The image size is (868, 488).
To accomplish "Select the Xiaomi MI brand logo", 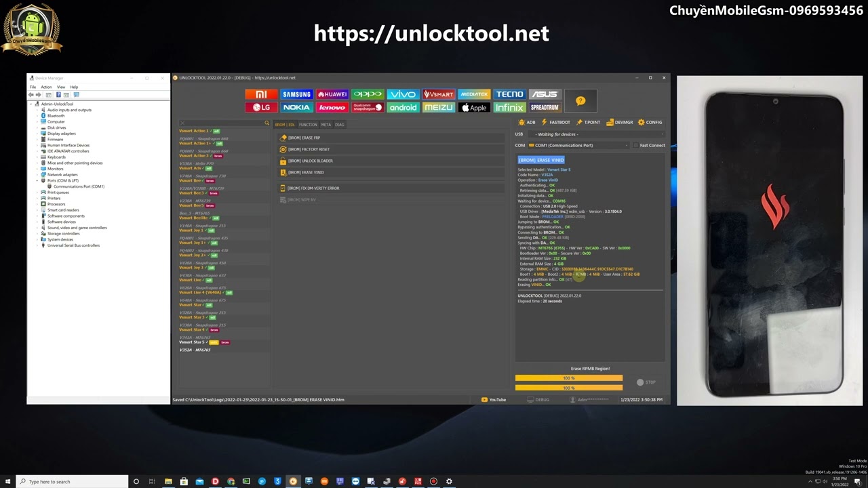I will [x=261, y=94].
